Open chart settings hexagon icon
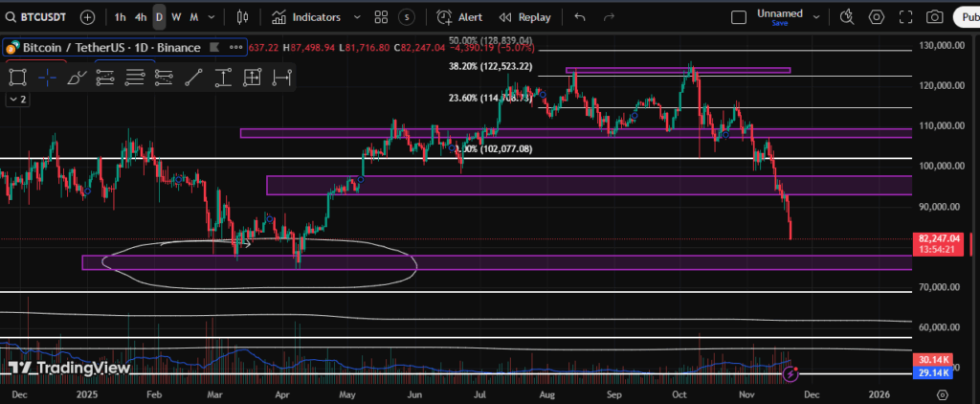 (876, 17)
